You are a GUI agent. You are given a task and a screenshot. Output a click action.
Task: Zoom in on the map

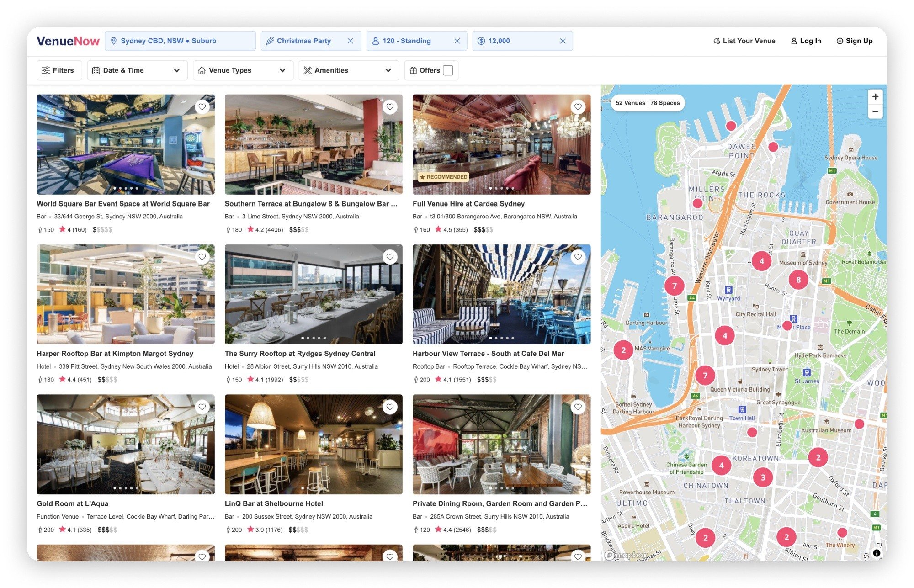click(x=875, y=97)
